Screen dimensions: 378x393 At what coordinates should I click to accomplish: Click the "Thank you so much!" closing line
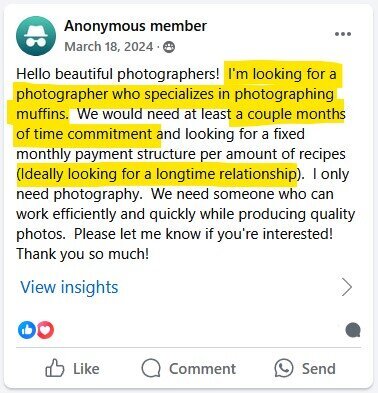[83, 254]
